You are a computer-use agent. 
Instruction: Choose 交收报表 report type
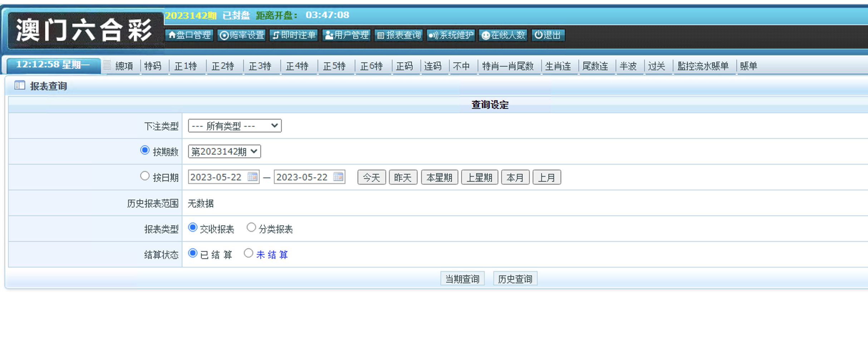click(193, 228)
